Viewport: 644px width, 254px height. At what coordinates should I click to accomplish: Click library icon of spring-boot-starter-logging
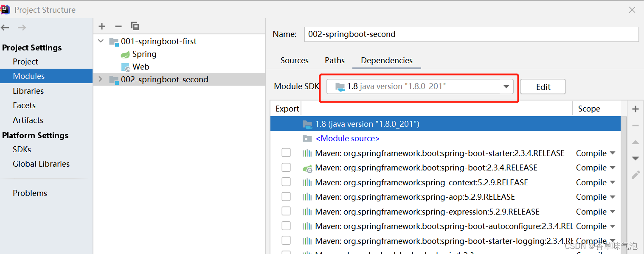307,241
